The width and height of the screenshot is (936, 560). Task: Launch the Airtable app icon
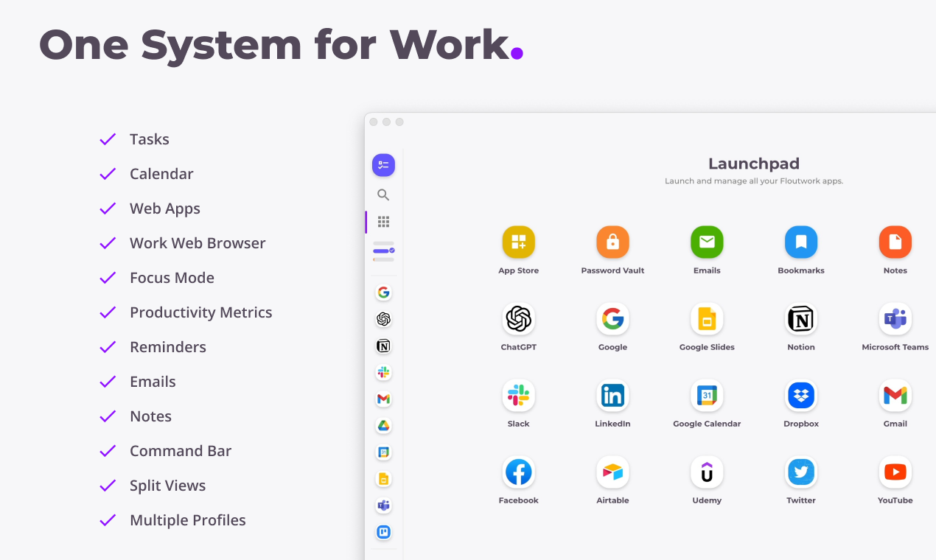pyautogui.click(x=612, y=472)
